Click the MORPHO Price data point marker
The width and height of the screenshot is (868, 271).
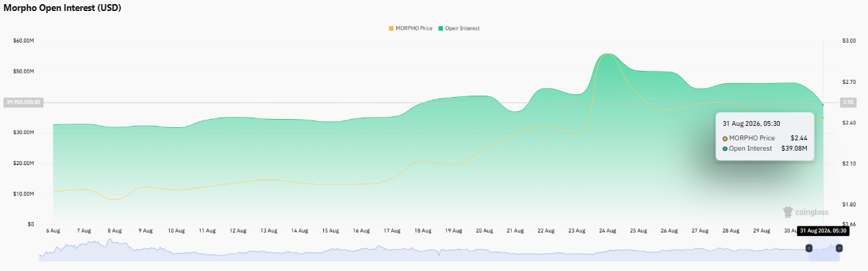coord(823,118)
